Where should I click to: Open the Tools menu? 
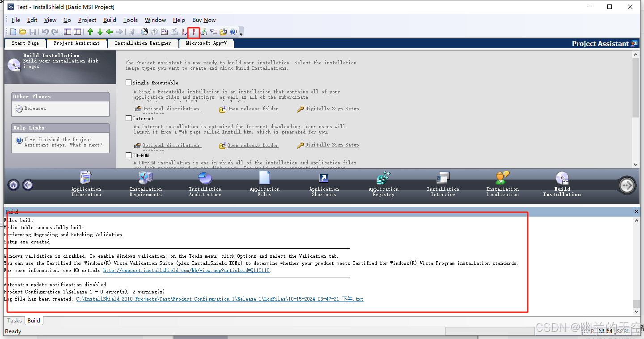131,20
